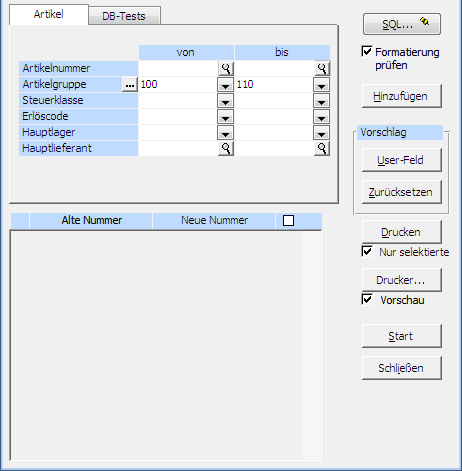This screenshot has width=462, height=471.
Task: Search Hauptlieferant 'bis' with magnifier icon
Action: coord(322,148)
